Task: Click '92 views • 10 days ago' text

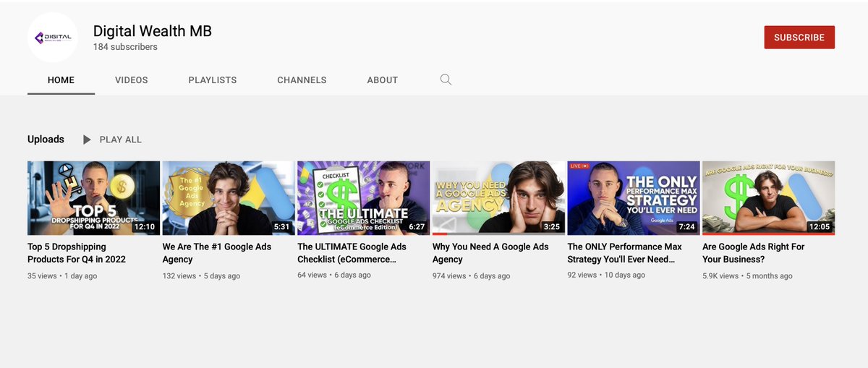Action: (x=607, y=276)
